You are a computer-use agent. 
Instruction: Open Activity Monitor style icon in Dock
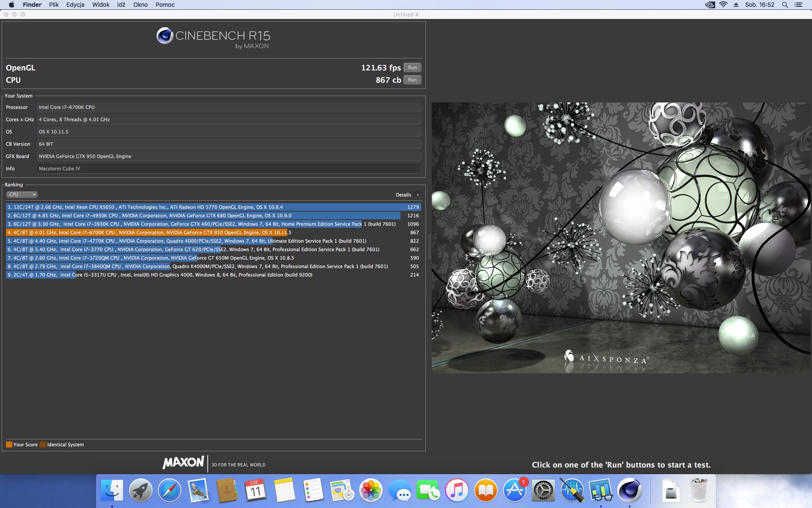coord(572,490)
